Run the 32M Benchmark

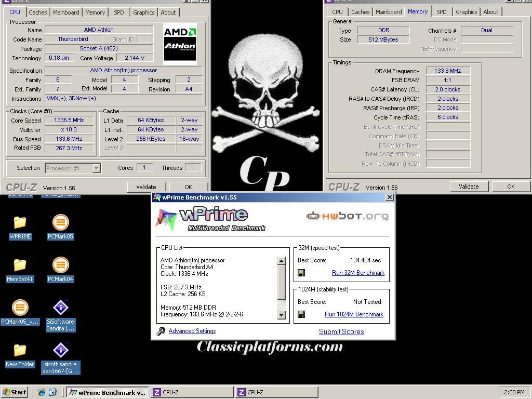click(358, 273)
